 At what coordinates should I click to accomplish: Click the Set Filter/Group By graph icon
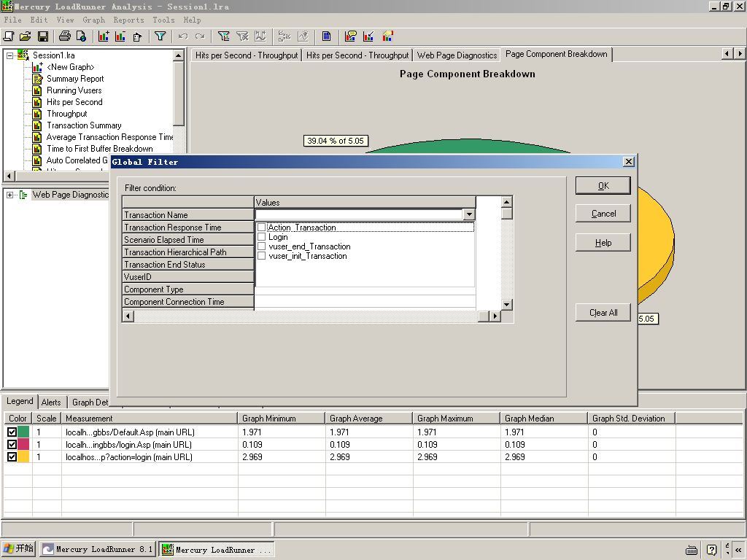click(x=223, y=36)
